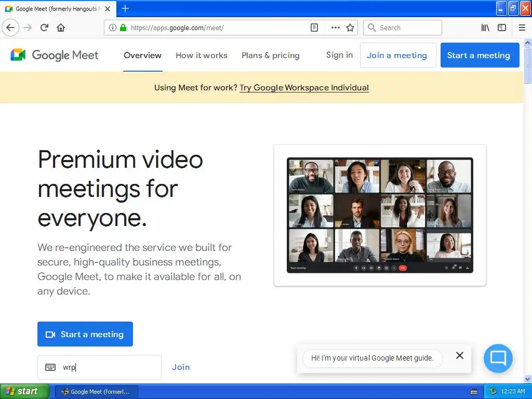The width and height of the screenshot is (532, 399).
Task: Open the Library bookmarks icon
Action: point(485,28)
